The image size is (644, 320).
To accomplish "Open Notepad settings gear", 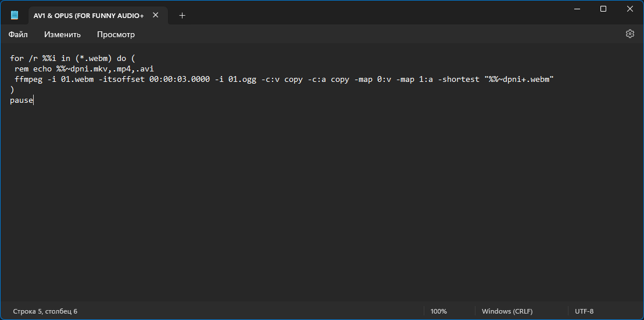I will pos(629,34).
